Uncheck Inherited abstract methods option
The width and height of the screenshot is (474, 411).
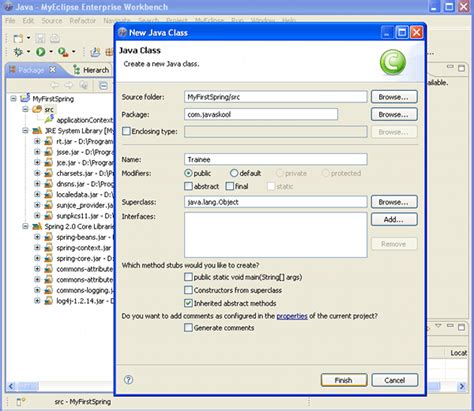point(188,303)
